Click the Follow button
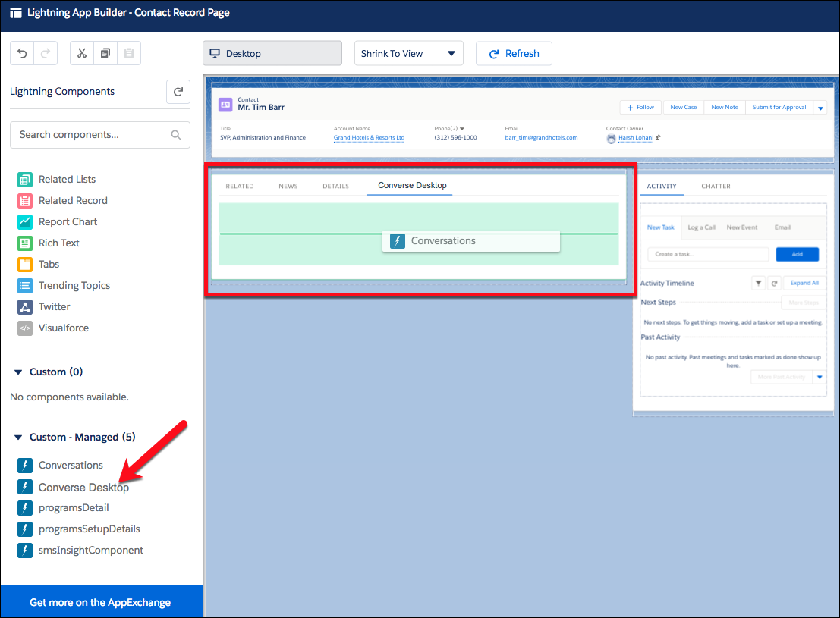This screenshot has width=840, height=618. [x=640, y=108]
